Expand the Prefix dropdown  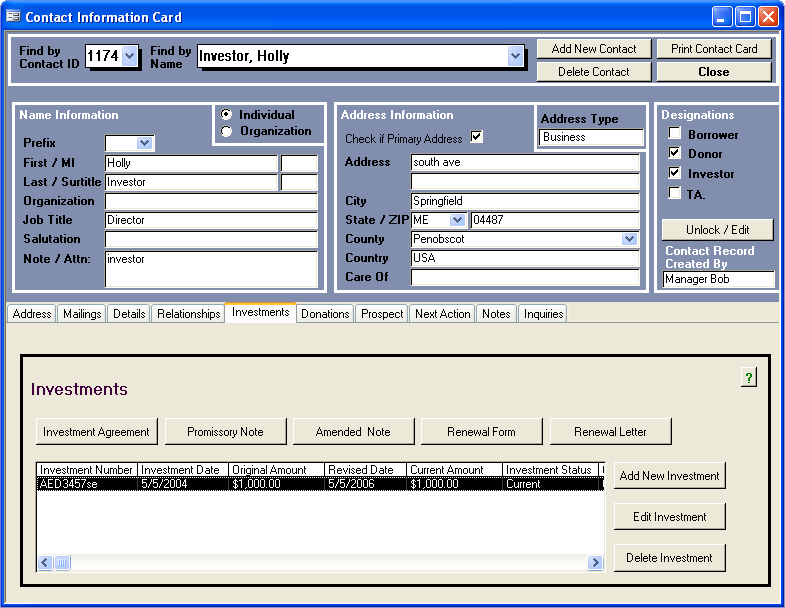point(144,143)
